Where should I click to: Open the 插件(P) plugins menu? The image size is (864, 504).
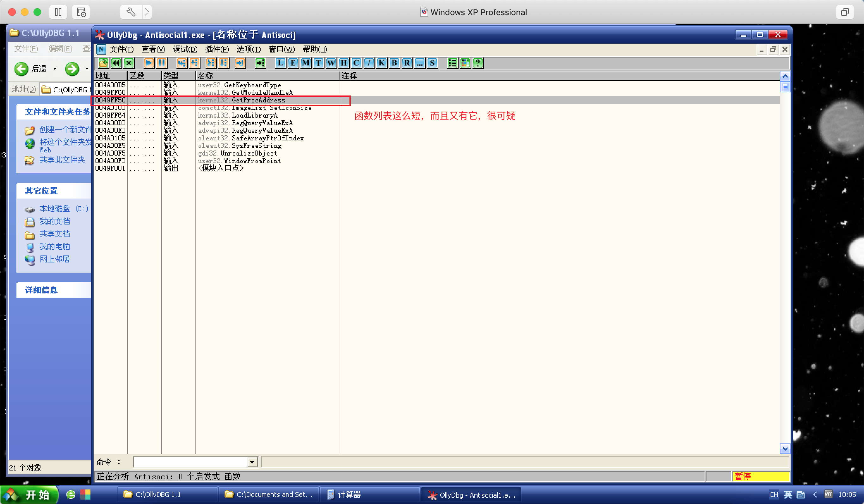pos(217,49)
